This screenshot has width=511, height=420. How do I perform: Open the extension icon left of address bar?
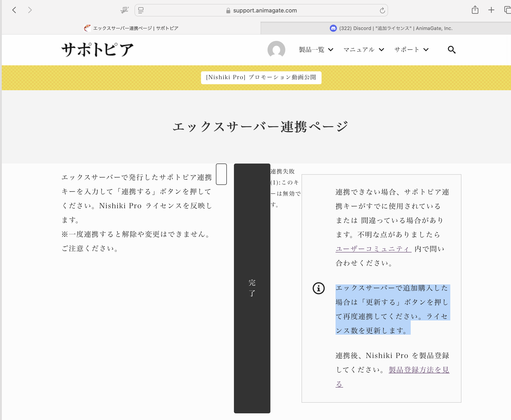tap(125, 10)
